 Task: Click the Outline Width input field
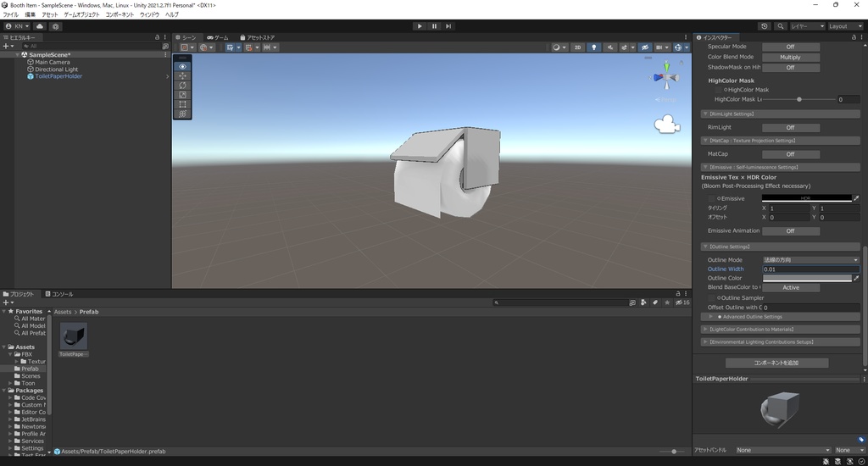click(810, 269)
